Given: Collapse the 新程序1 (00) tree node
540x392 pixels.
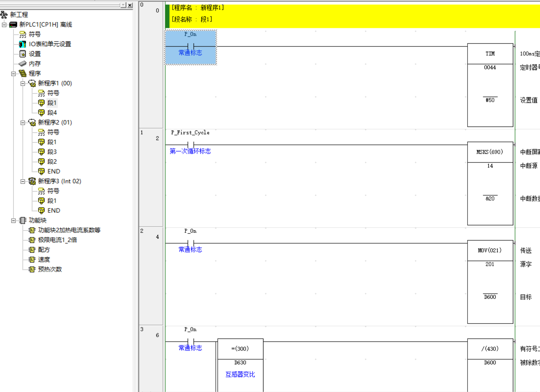Looking at the screenshot, I should click(x=23, y=84).
